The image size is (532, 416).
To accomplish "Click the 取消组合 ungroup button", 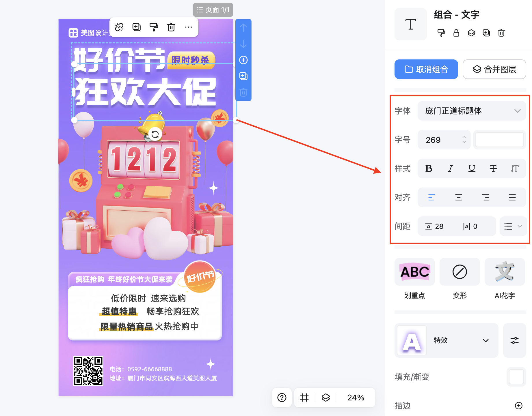I will (x=426, y=69).
